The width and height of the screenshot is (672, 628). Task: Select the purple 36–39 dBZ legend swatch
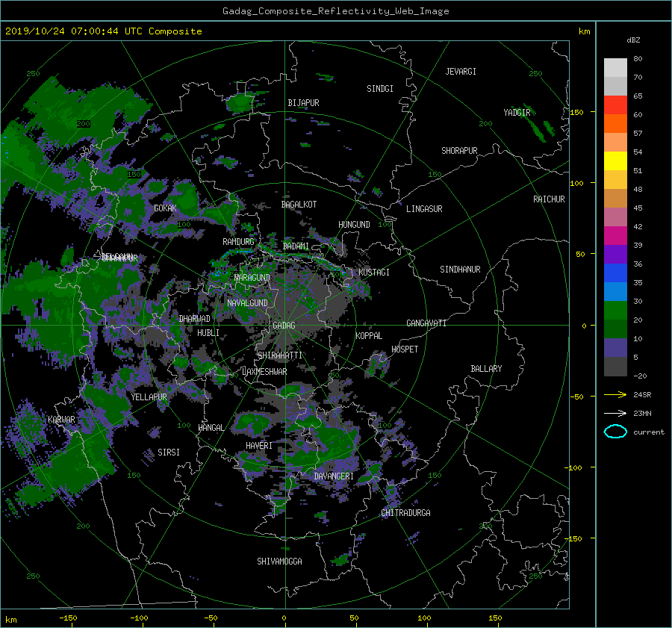615,255
